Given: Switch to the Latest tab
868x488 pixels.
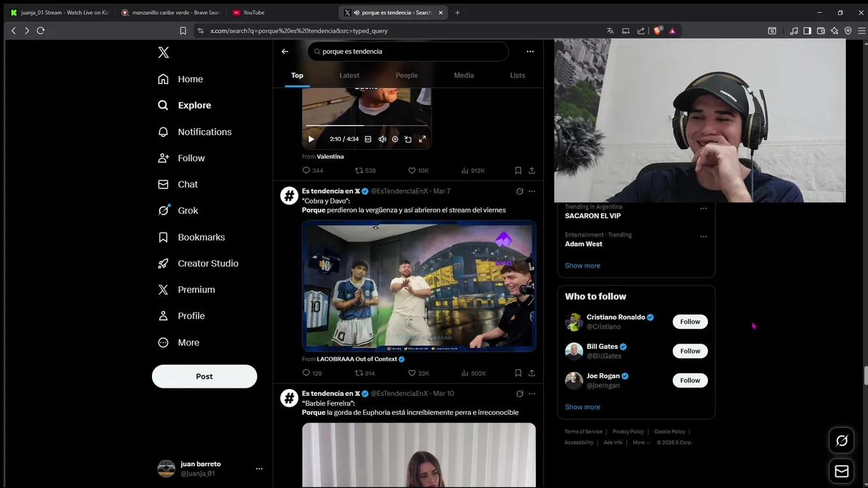Looking at the screenshot, I should point(349,75).
